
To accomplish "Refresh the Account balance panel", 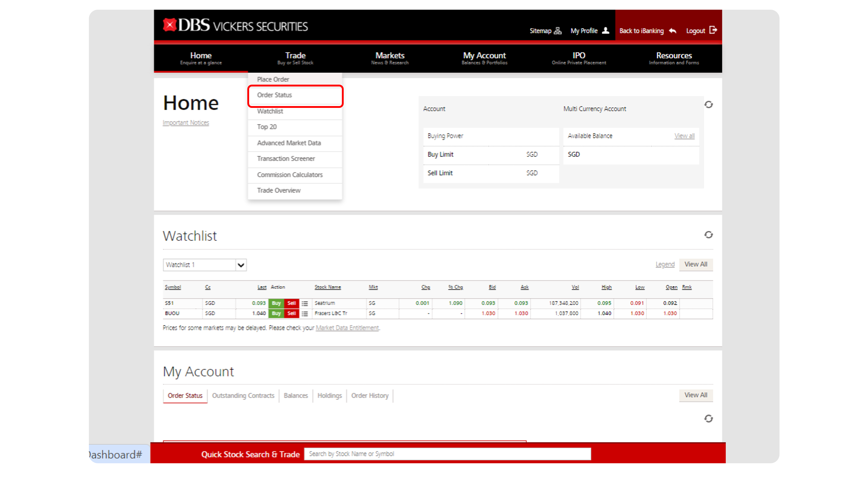I will click(x=709, y=104).
